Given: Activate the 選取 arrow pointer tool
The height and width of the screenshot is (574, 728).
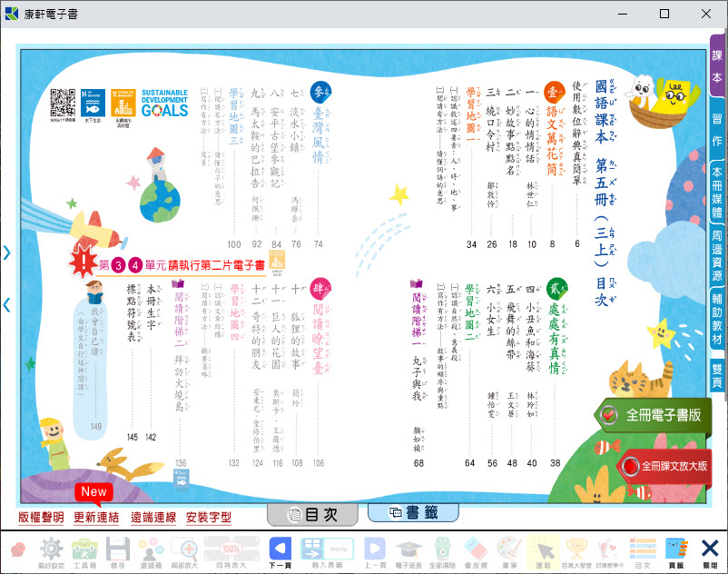Looking at the screenshot, I should tap(543, 550).
